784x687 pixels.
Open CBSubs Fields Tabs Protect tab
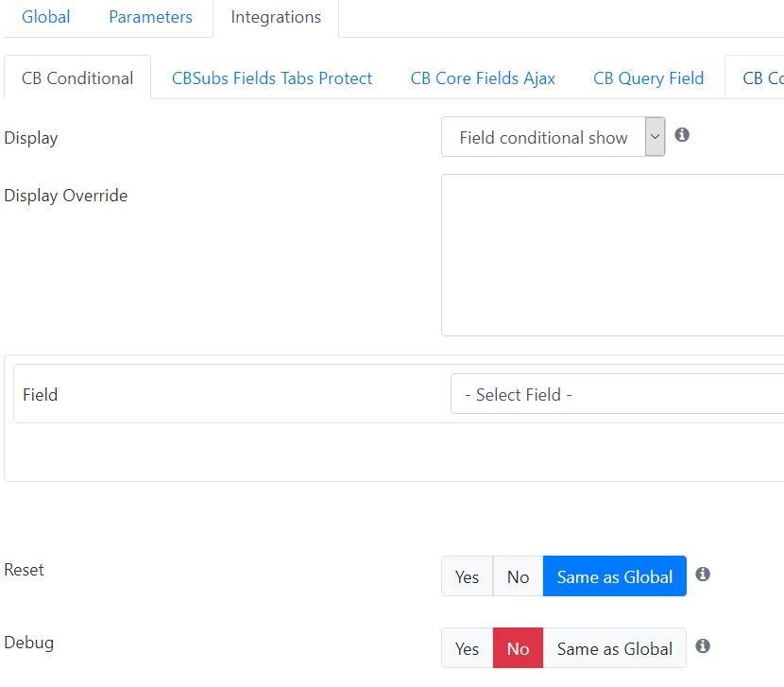tap(272, 78)
